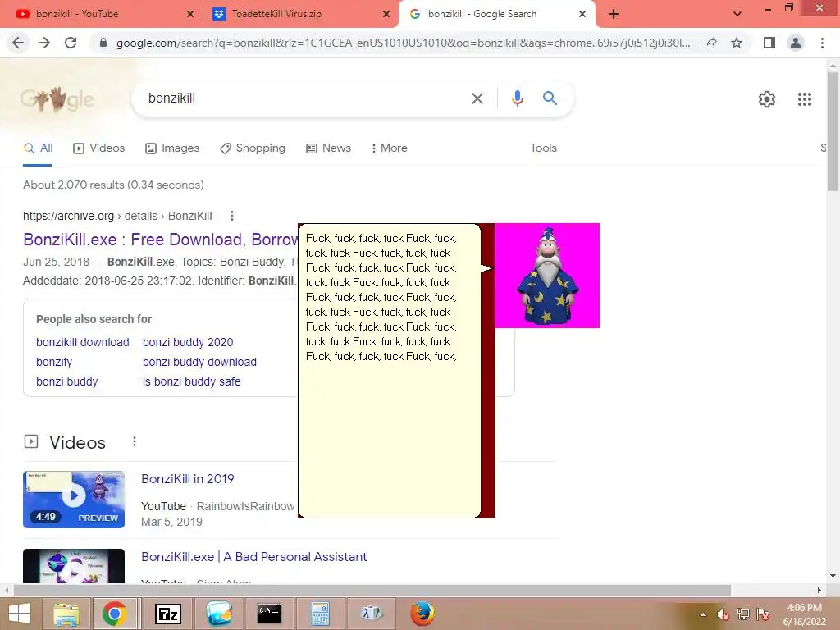Select the Videos results tab
Viewport: 840px width, 630px height.
(98, 148)
